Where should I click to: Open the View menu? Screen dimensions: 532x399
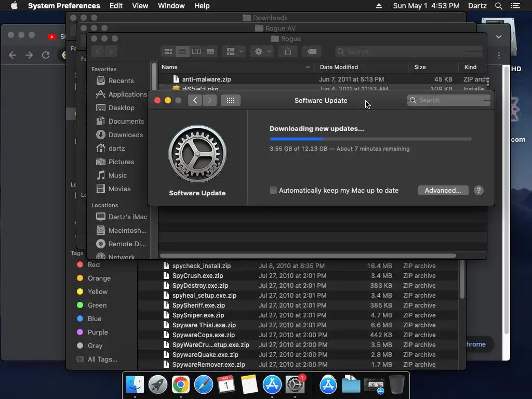coord(140,6)
